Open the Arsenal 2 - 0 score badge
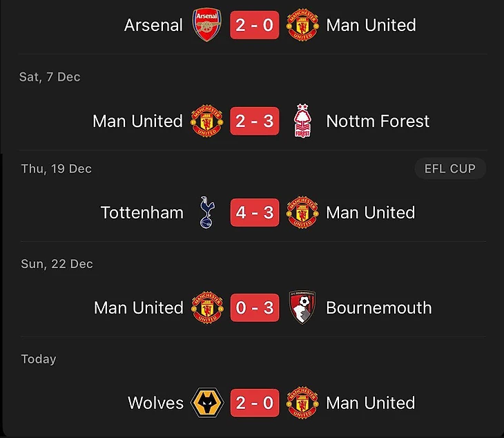Viewport: 504px width, 438px height. pyautogui.click(x=254, y=26)
